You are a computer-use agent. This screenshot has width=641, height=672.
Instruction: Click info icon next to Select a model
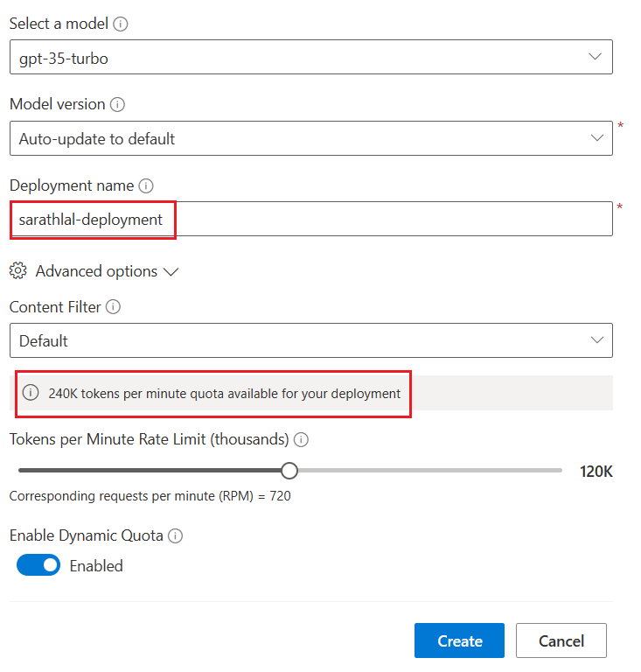point(121,24)
